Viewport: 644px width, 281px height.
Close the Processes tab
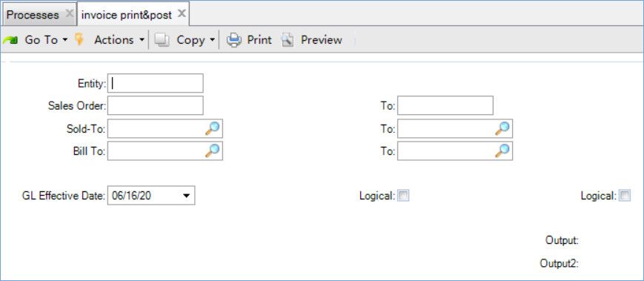[x=70, y=14]
